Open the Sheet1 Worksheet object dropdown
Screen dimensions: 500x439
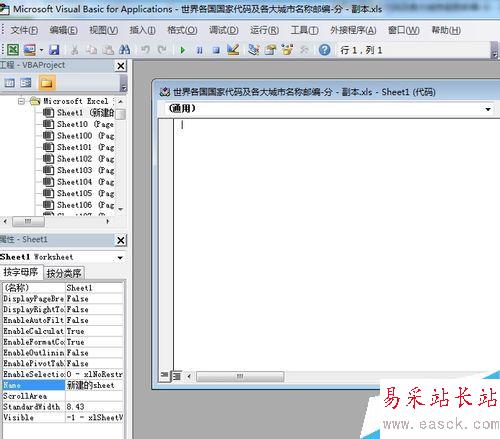tap(120, 257)
